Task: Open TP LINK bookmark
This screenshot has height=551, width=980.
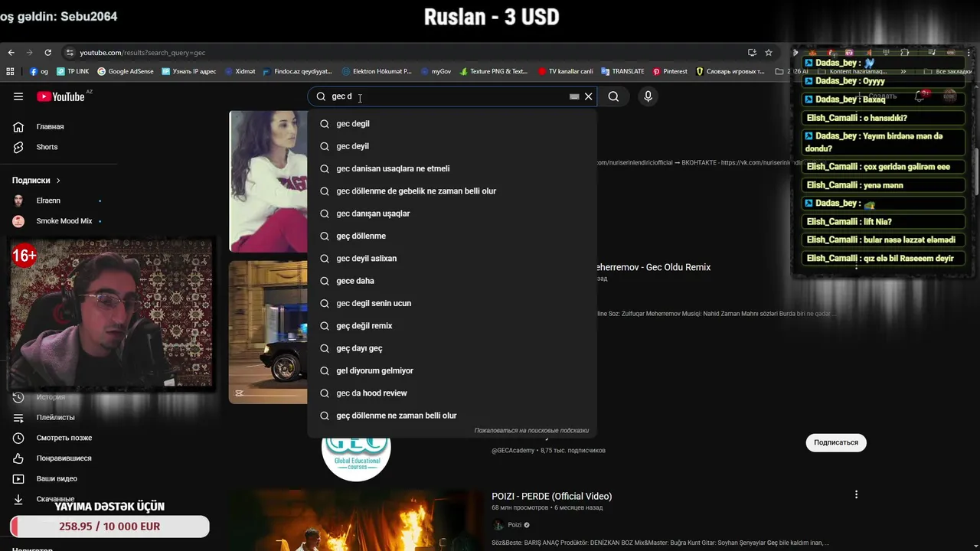Action: click(73, 71)
